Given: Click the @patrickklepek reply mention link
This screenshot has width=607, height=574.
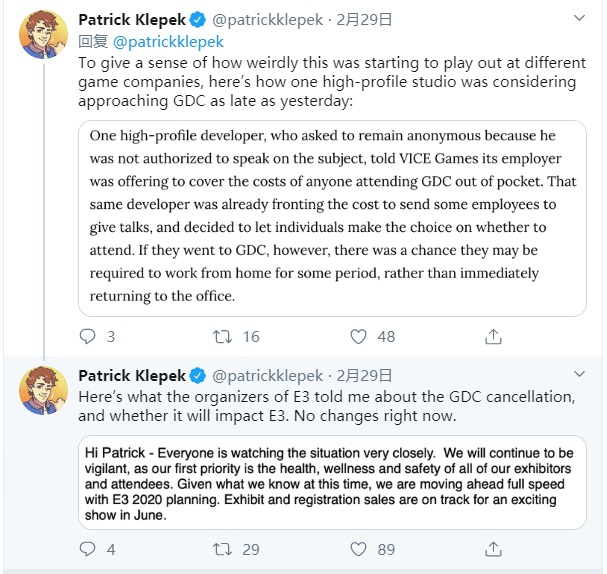Looking at the screenshot, I should (x=168, y=42).
